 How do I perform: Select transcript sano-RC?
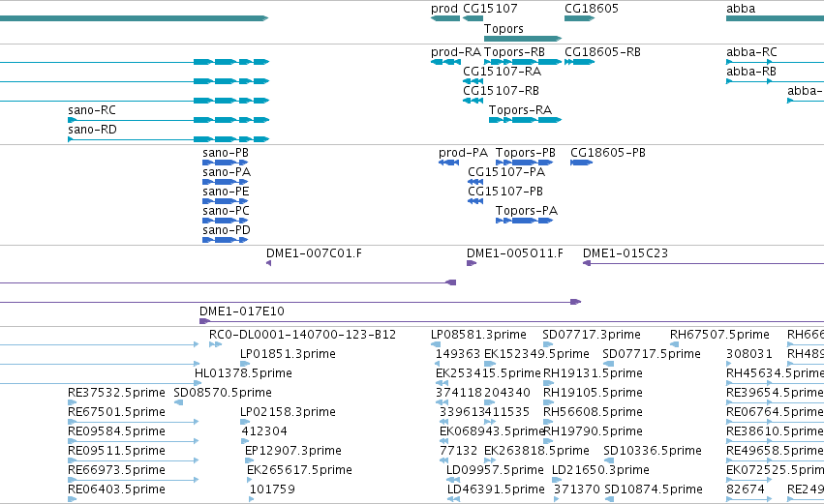(168, 120)
